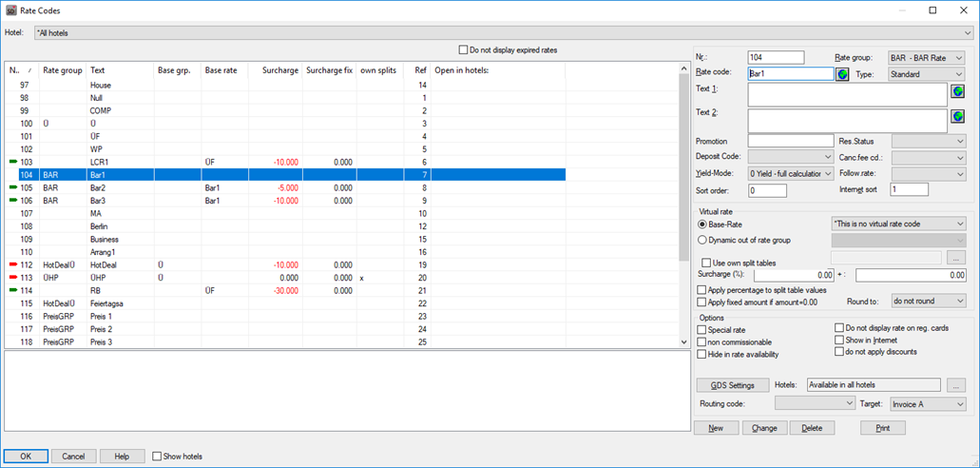Open the Round to dropdown

pos(928,301)
